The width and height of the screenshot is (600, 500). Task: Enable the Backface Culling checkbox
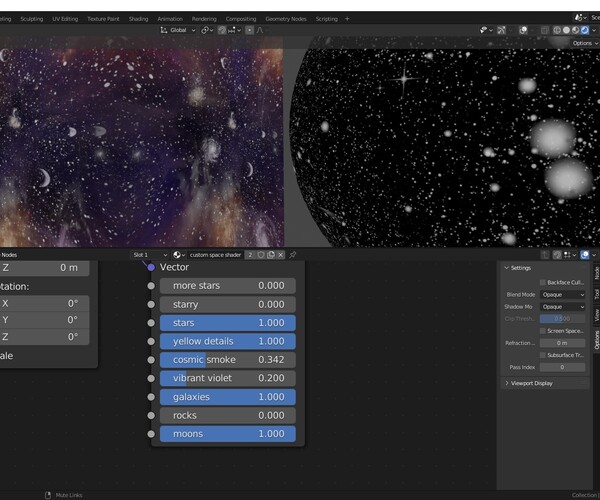(543, 283)
